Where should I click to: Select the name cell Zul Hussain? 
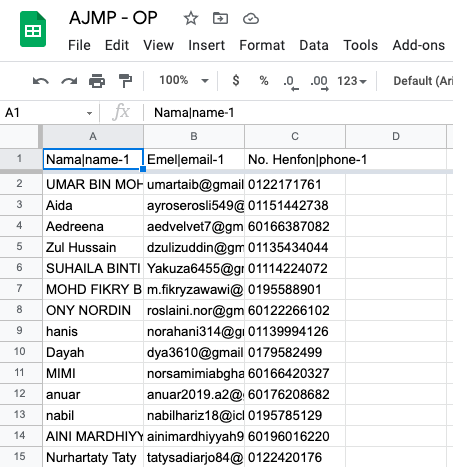click(93, 247)
